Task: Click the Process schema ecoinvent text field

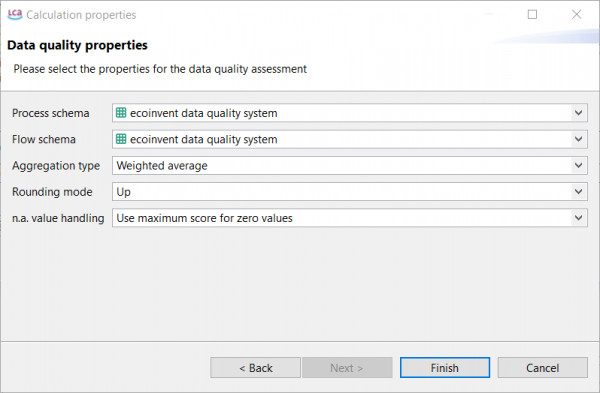Action: coord(350,113)
